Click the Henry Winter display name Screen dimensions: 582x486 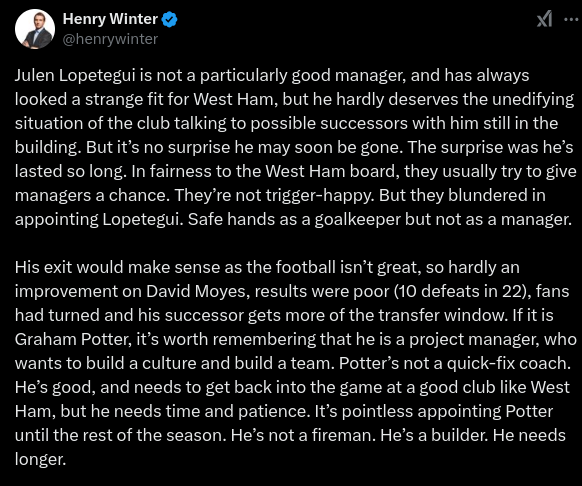coord(110,19)
